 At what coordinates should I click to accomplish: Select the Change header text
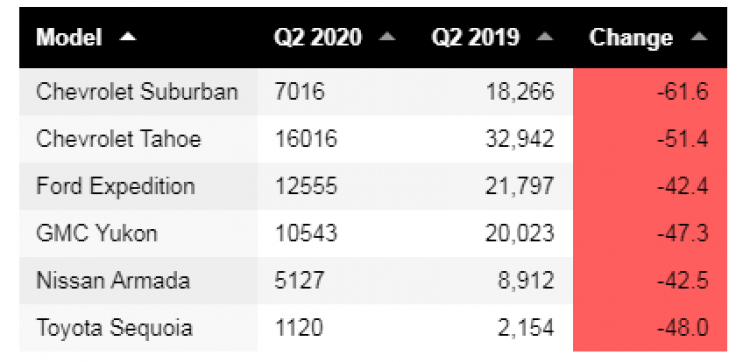[631, 37]
